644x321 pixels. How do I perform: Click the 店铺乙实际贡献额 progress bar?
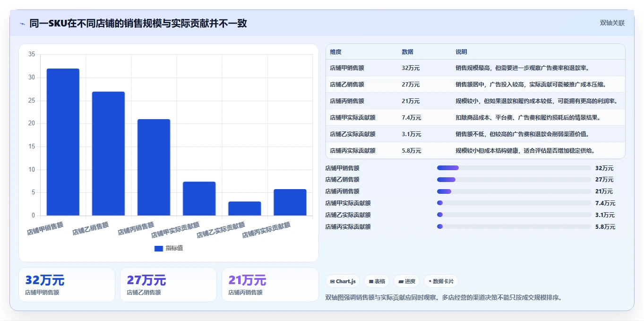click(x=514, y=215)
